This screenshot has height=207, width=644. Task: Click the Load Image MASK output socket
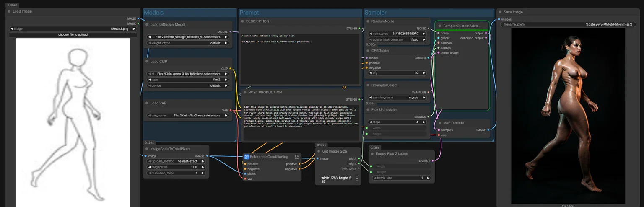138,24
